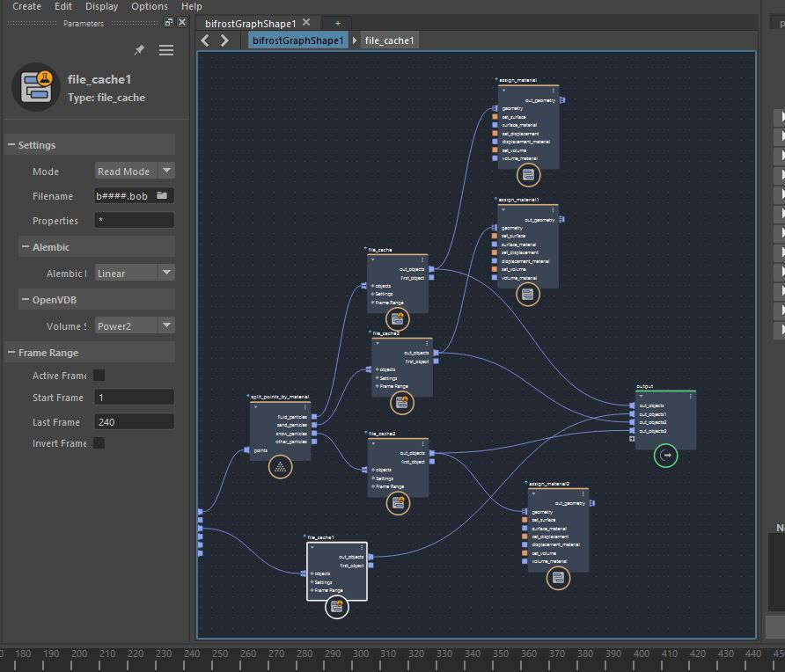785x672 pixels.
Task: Click the split_points_by_material node icon
Action: coord(281,467)
